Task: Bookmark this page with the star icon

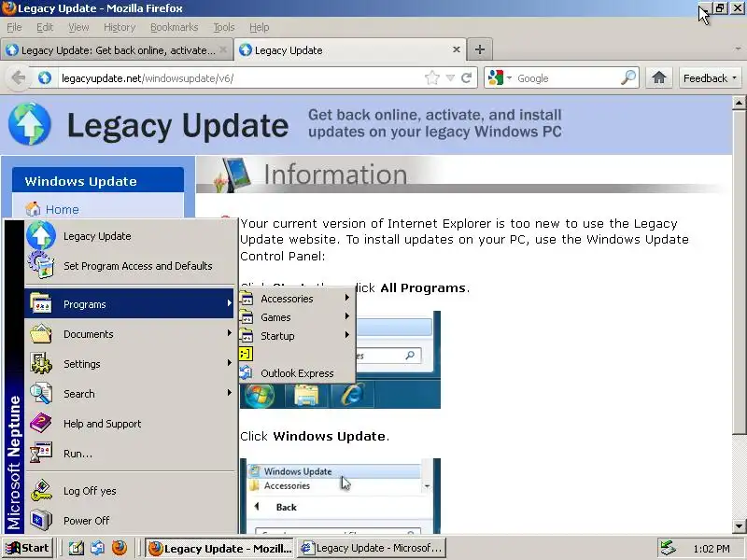Action: pyautogui.click(x=432, y=77)
